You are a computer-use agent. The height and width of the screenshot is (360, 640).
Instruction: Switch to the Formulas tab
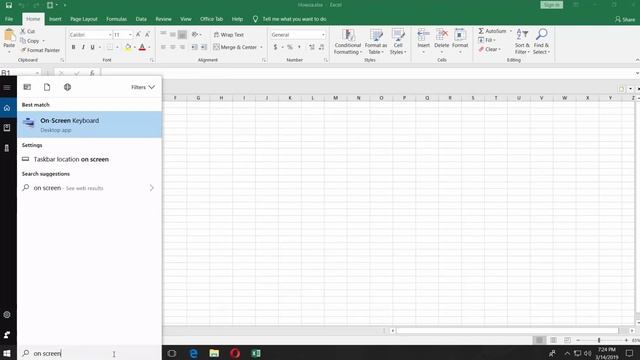[116, 19]
